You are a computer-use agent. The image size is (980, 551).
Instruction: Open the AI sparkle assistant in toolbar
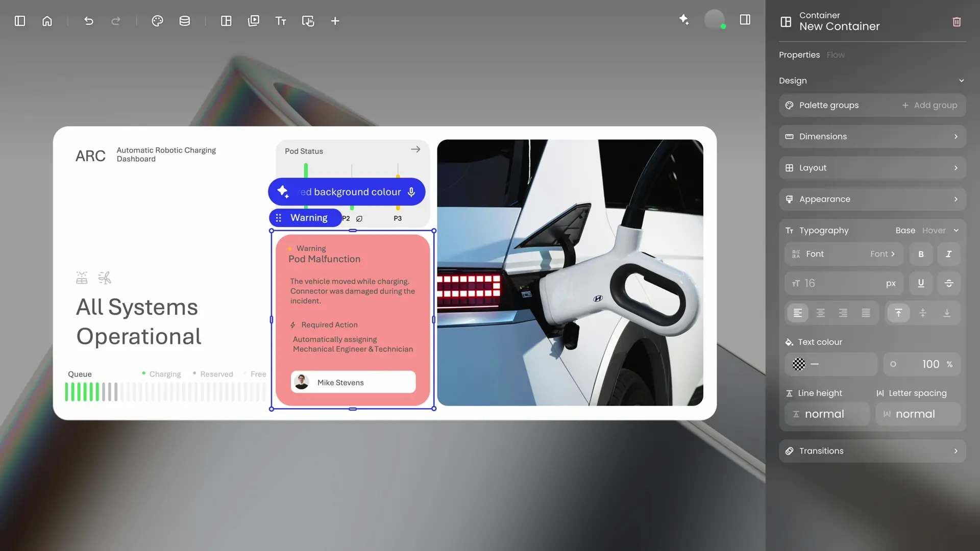click(684, 20)
